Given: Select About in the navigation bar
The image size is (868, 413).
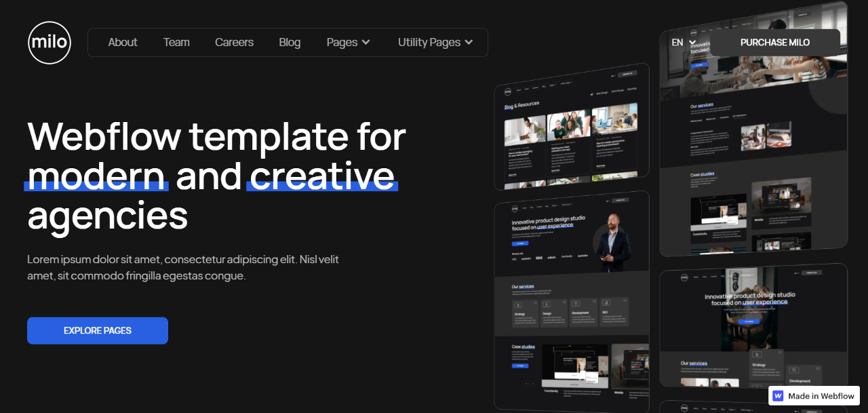Looking at the screenshot, I should click(x=123, y=42).
